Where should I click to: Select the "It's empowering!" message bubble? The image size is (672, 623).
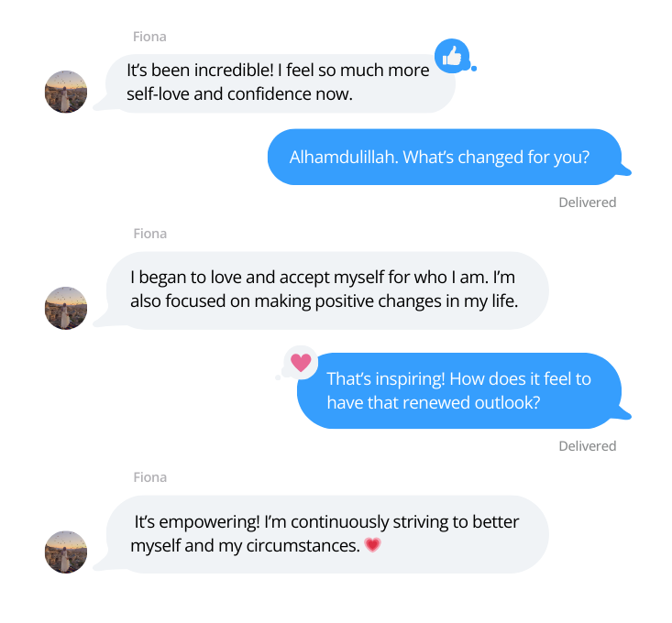pos(326,533)
